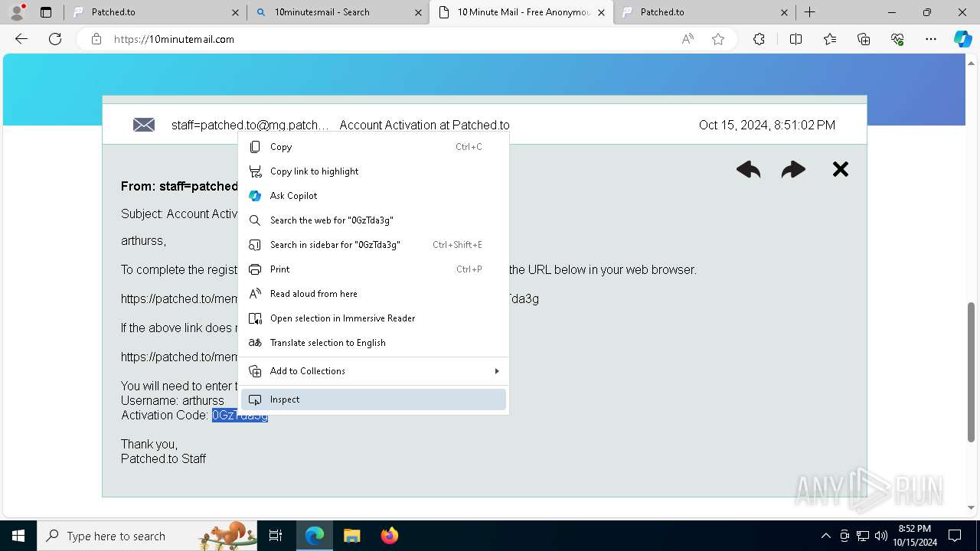Close the 10minutesmail Search tab
The height and width of the screenshot is (551, 980).
coord(418,12)
